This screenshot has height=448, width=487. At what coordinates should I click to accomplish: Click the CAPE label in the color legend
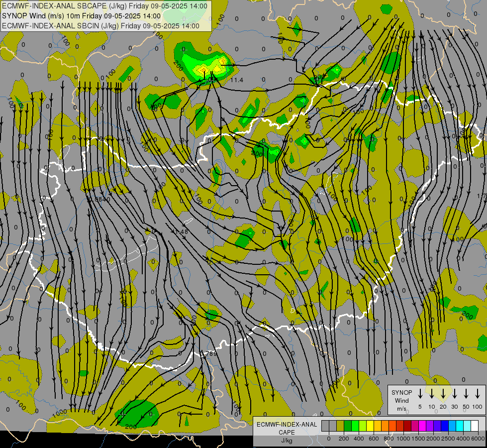pos(287,433)
